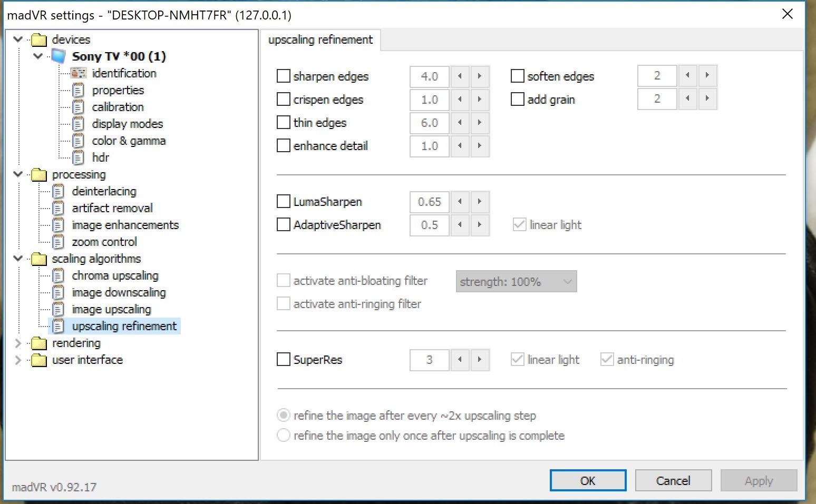The image size is (816, 504).
Task: Decrease the AdaptiveSharpen strength value
Action: 460,225
